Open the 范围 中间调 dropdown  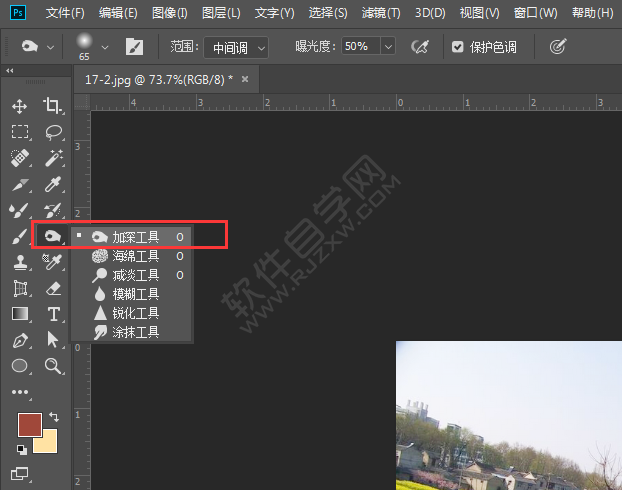pyautogui.click(x=236, y=48)
